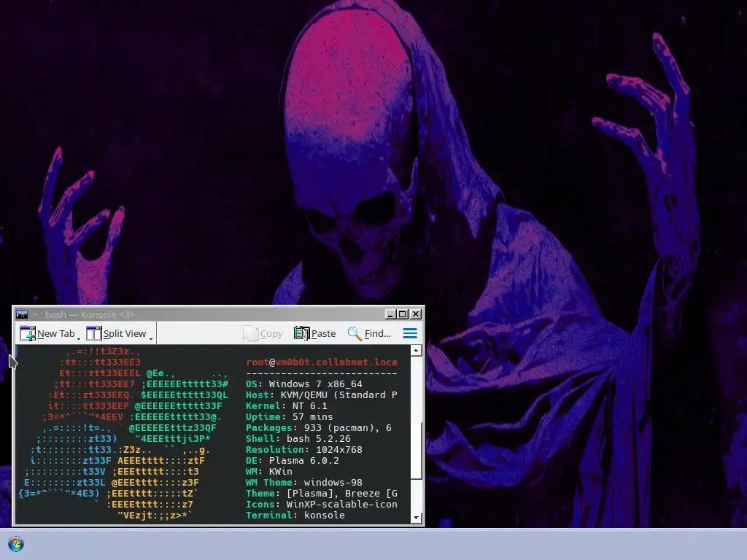
Task: Click the terminal scrollbar down arrow
Action: tap(416, 518)
